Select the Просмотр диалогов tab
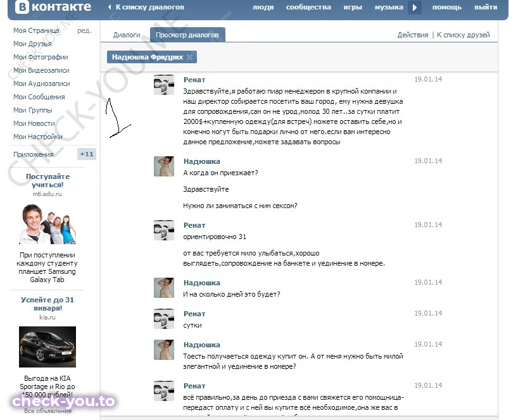This screenshot has width=530, height=420. click(x=187, y=35)
